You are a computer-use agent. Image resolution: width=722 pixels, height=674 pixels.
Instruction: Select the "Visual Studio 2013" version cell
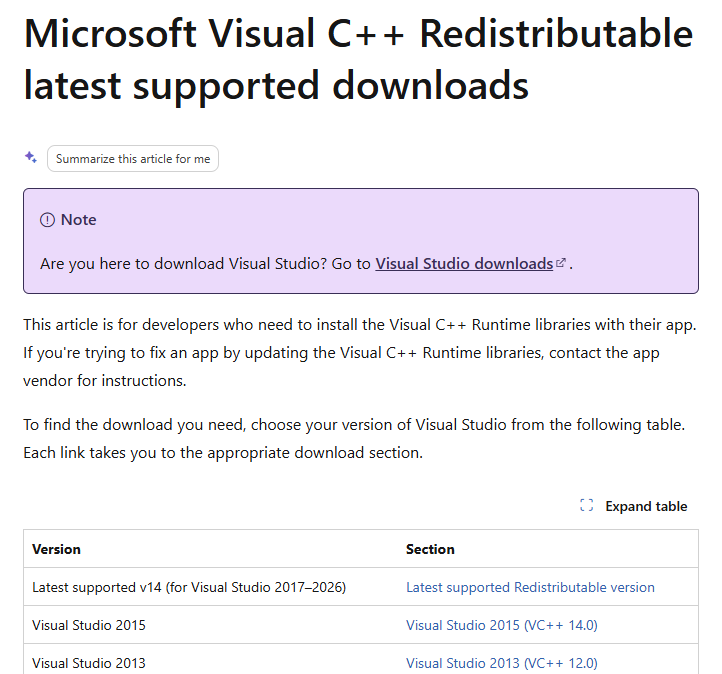coord(89,662)
